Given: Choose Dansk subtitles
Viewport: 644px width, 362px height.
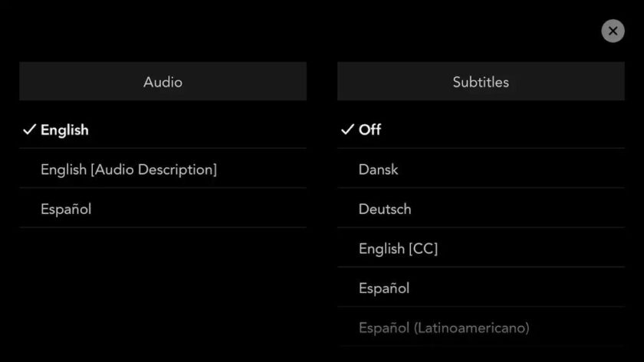Looking at the screenshot, I should coord(379,169).
